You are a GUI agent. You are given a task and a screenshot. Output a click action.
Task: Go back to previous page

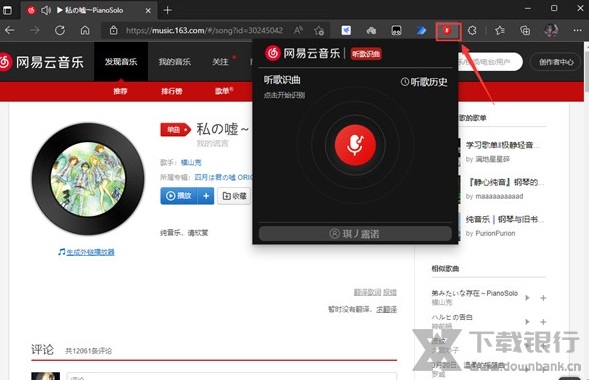pyautogui.click(x=10, y=30)
